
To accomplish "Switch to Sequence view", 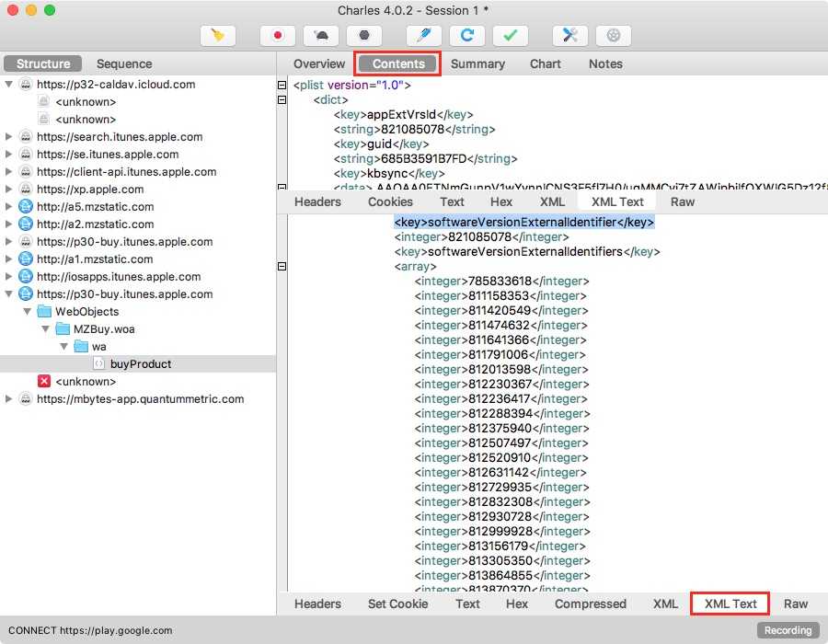I will click(x=124, y=64).
